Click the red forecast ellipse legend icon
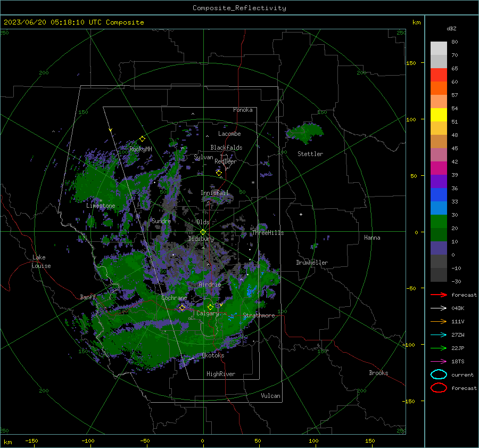Screen dimensions: 479x448 (x=439, y=388)
